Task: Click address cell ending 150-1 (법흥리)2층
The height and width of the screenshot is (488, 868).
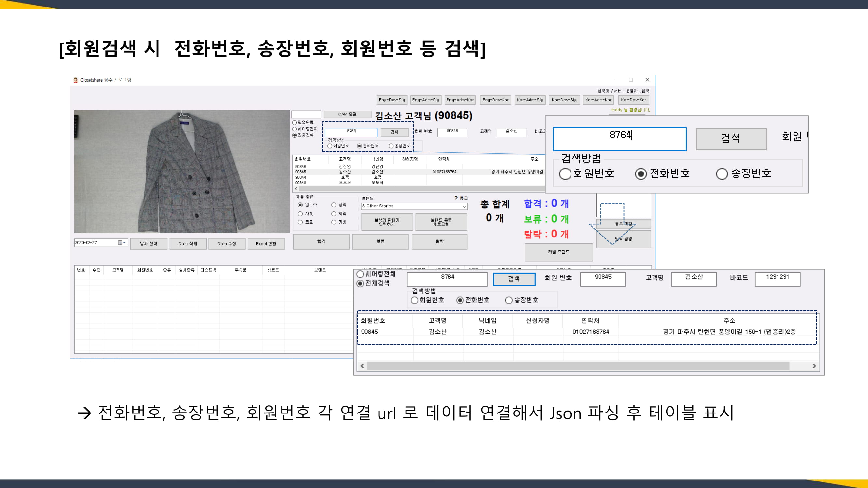Action: click(x=729, y=332)
